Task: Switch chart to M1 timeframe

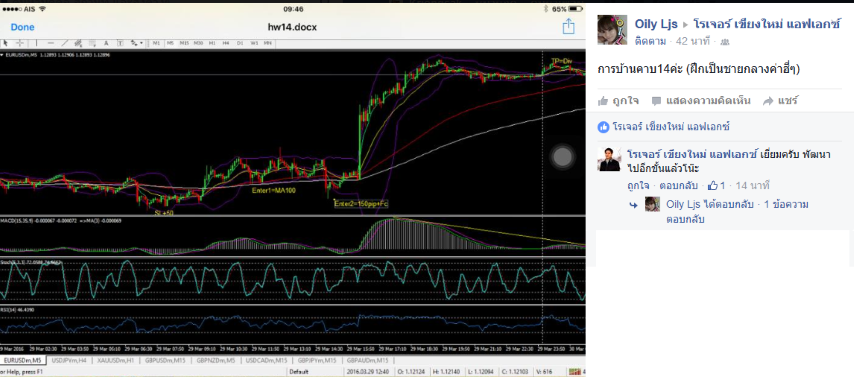Action: [x=156, y=43]
